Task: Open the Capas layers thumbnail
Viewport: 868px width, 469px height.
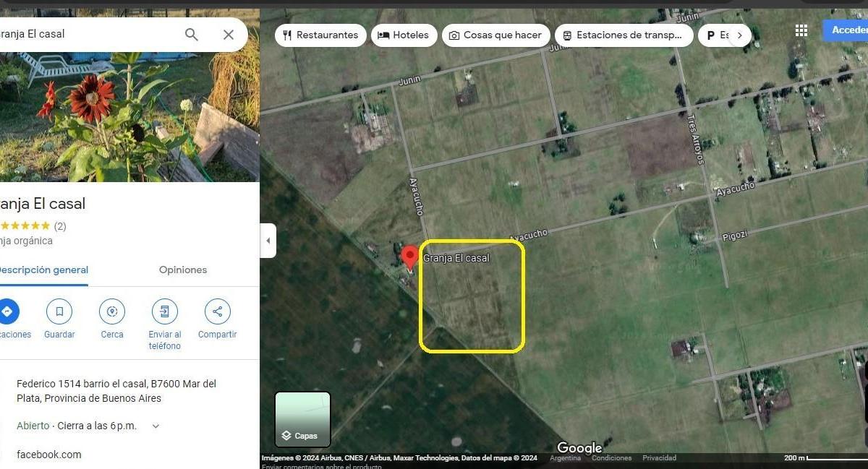Action: [302, 419]
